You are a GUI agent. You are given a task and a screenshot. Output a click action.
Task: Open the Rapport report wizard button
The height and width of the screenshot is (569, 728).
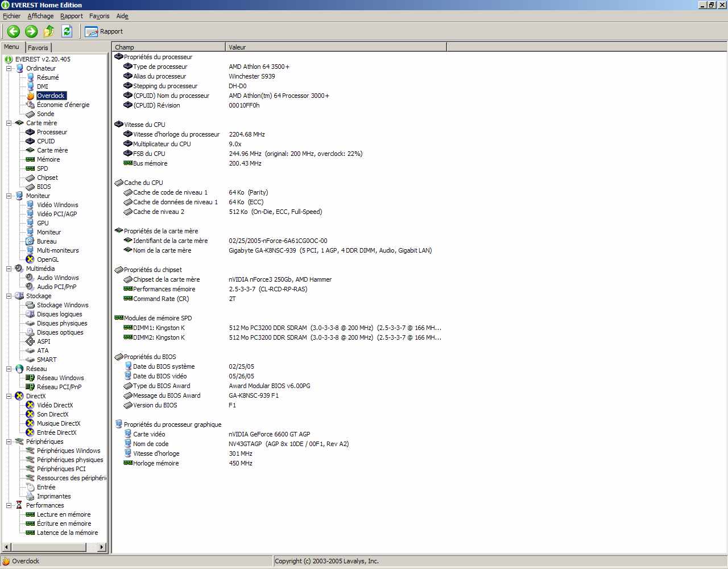pyautogui.click(x=104, y=31)
